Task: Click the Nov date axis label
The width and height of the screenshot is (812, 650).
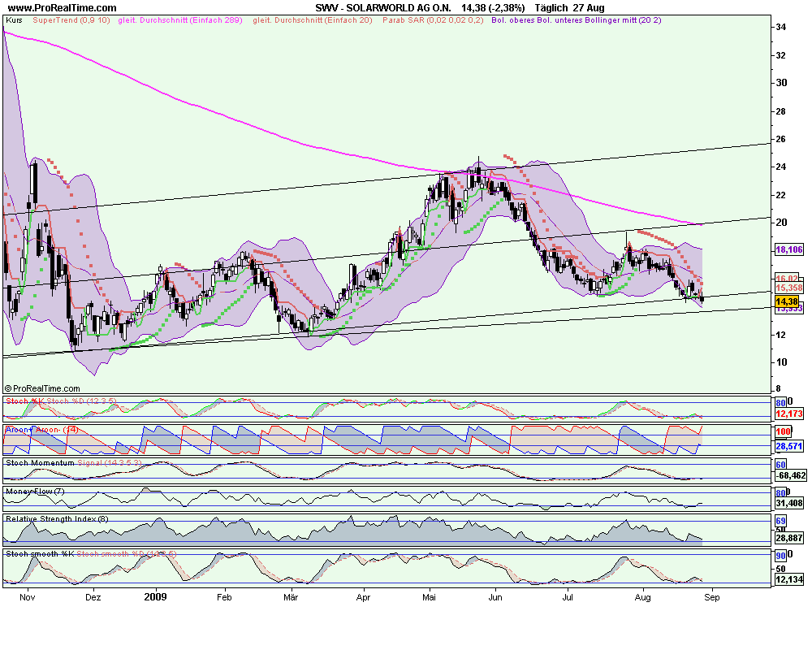Action: click(27, 597)
